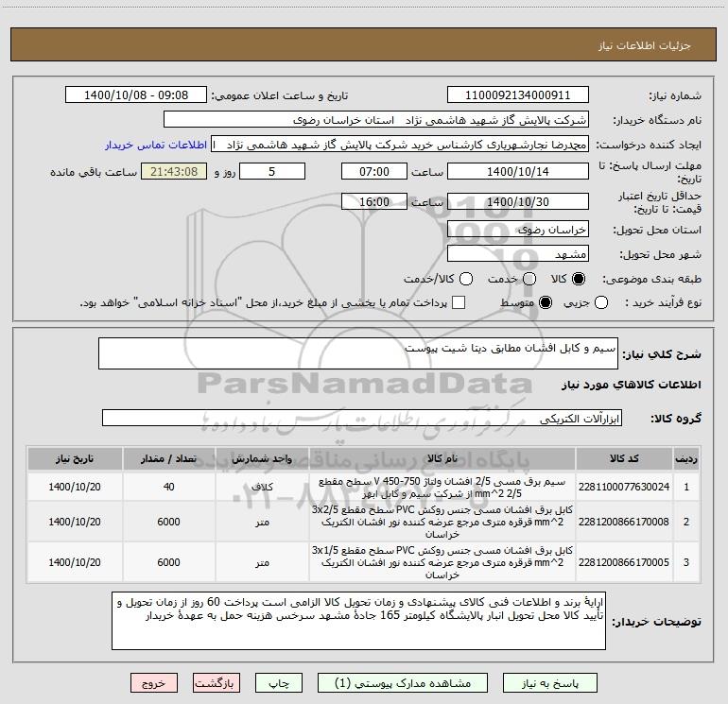The height and width of the screenshot is (704, 728).
Task: Select the جزیی purchase type radio
Action: [601, 303]
